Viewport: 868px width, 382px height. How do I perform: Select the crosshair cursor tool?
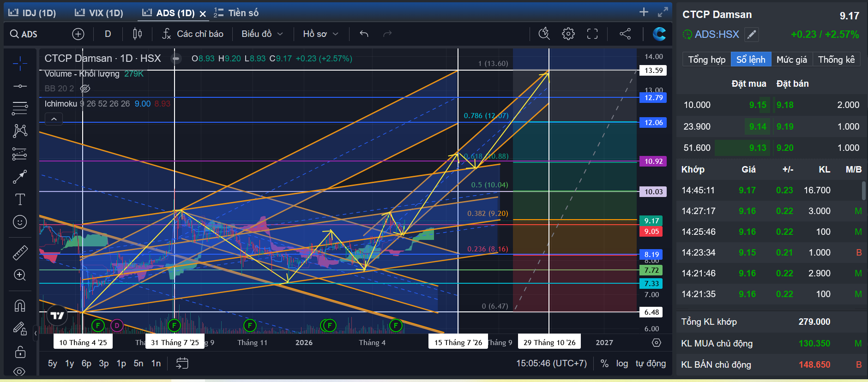[20, 63]
